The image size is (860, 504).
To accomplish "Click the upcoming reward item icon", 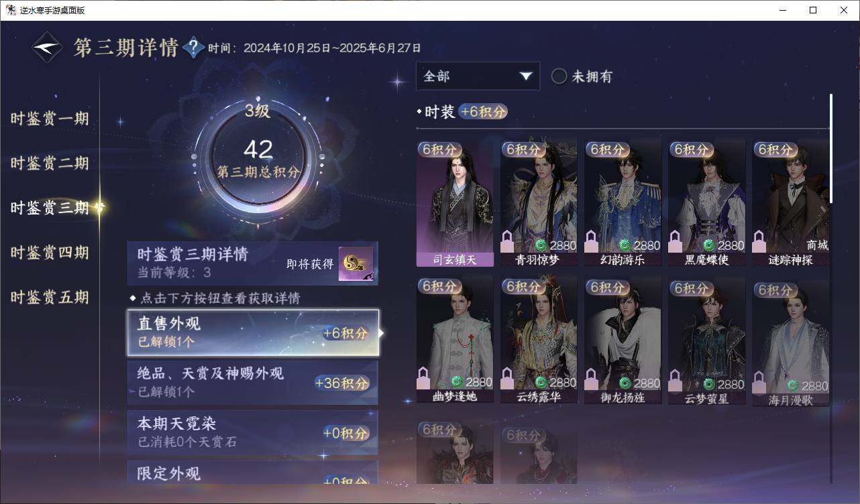I will coord(356,264).
